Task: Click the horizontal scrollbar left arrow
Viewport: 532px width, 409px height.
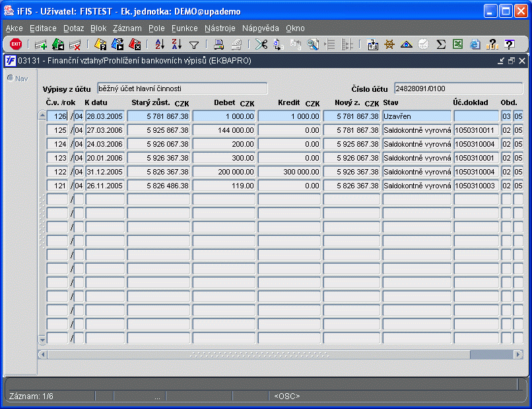Action: point(42,354)
